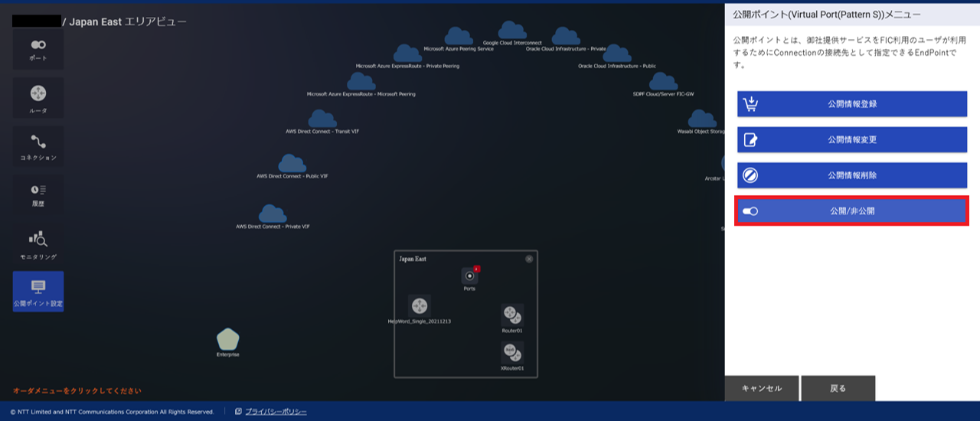Click the 公開情報変更 button
This screenshot has height=421, width=980.
click(852, 139)
